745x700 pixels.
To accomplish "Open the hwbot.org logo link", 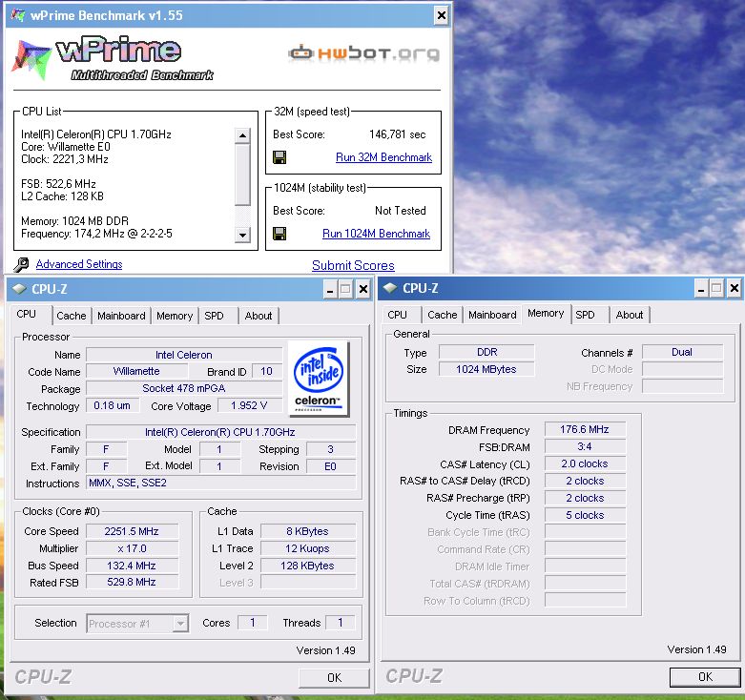I will point(364,52).
